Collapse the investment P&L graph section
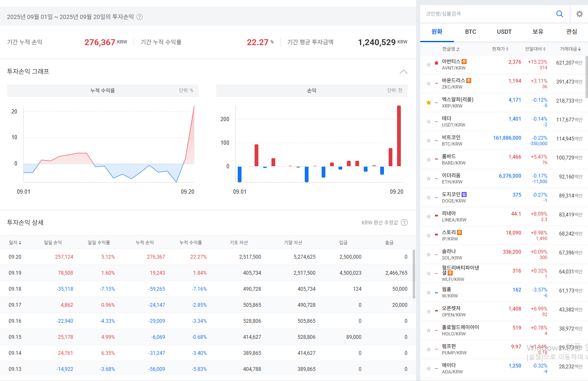 click(x=403, y=72)
